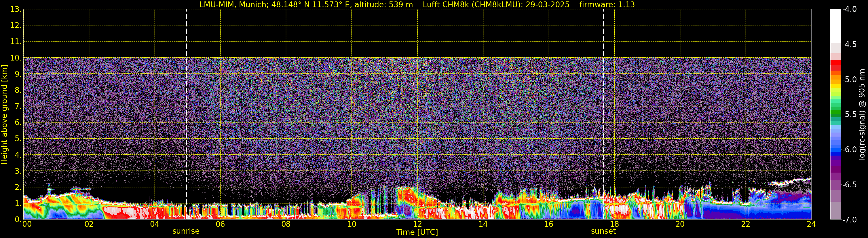The image size is (868, 238).
Task: Click time axis tick label '20'
Action: point(680,224)
